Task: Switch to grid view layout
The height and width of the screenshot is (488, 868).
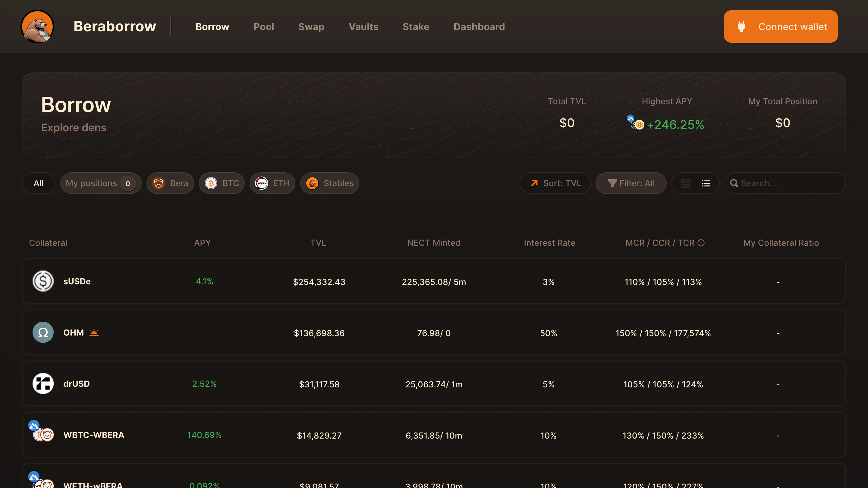Action: 685,183
